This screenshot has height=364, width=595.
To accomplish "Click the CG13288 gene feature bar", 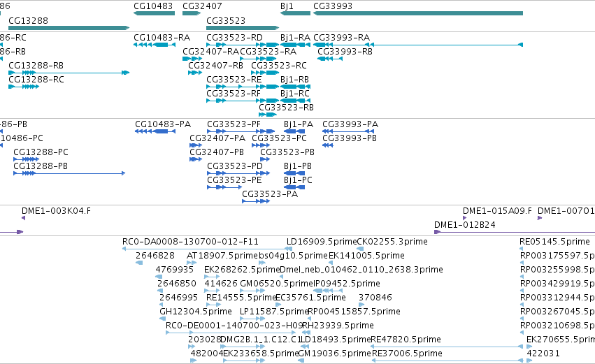I will click(x=69, y=28).
